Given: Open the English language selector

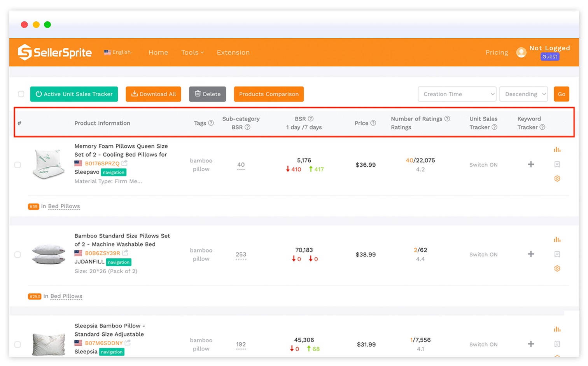Looking at the screenshot, I should click(118, 52).
